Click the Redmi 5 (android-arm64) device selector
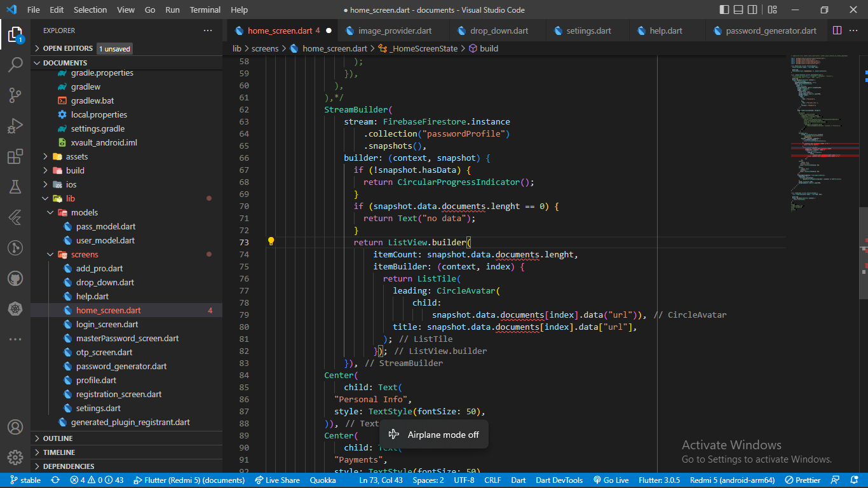868x488 pixels. click(x=732, y=480)
